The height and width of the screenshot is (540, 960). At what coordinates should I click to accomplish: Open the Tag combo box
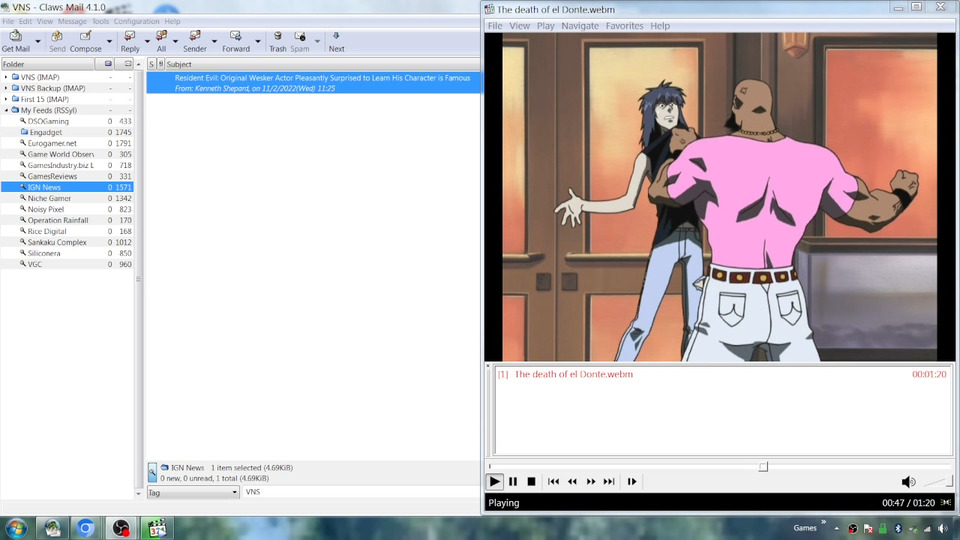pyautogui.click(x=193, y=492)
